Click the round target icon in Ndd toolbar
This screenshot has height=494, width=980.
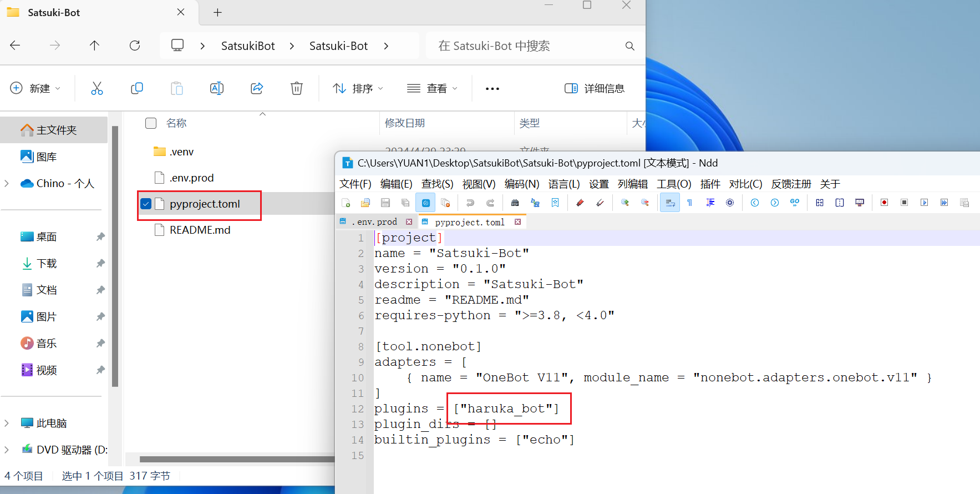click(x=730, y=203)
